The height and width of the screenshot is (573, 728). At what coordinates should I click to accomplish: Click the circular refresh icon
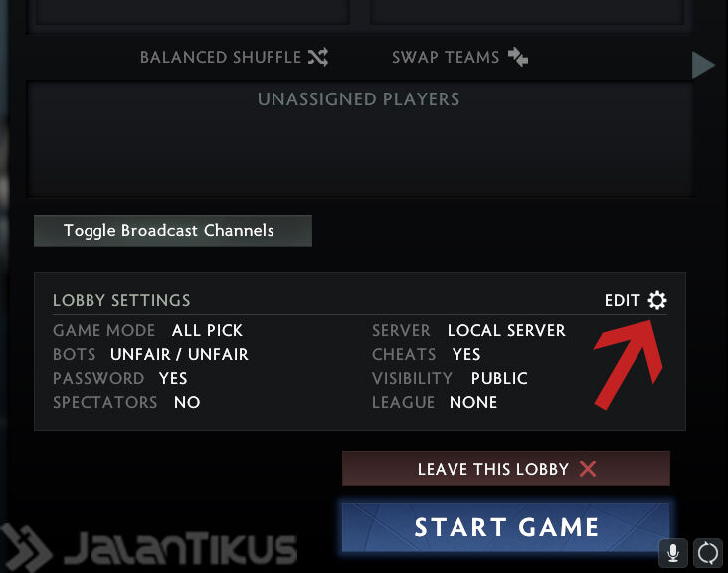[x=708, y=553]
